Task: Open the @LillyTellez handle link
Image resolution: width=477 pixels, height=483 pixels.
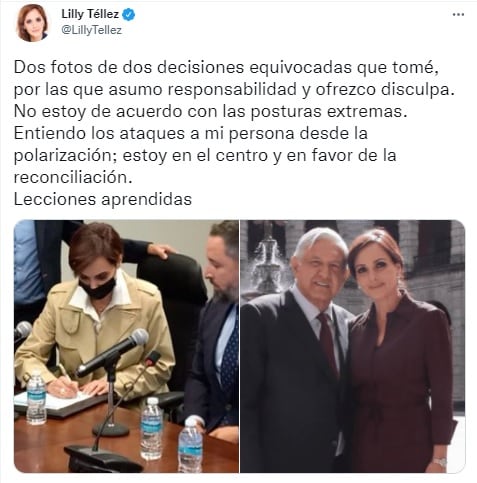Action: (91, 30)
